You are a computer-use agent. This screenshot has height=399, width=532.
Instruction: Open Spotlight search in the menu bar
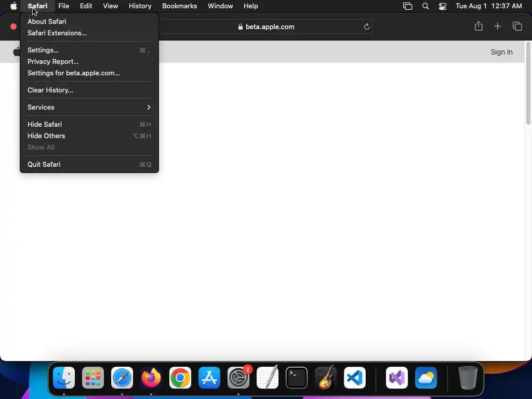pyautogui.click(x=425, y=6)
